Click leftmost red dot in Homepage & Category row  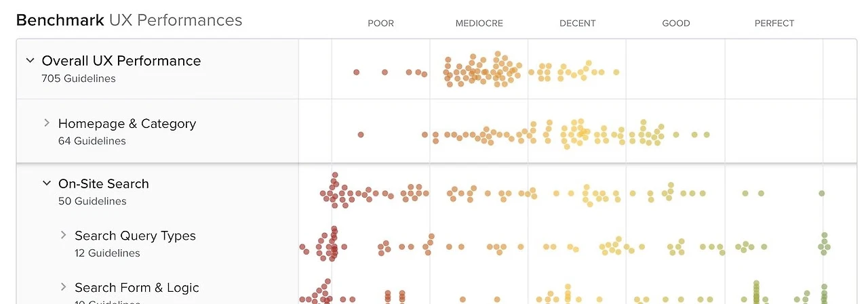[x=361, y=135]
